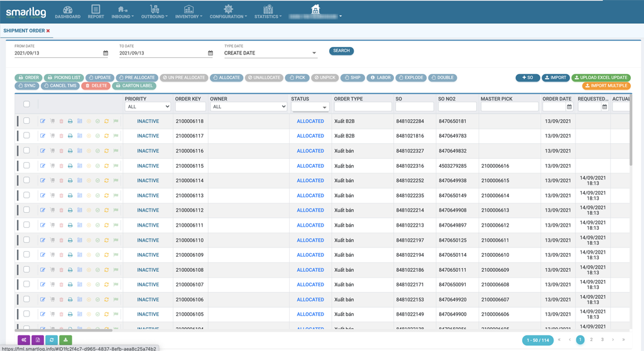The height and width of the screenshot is (351, 644).
Task: Click edit icon for order 2100006118
Action: tap(43, 121)
